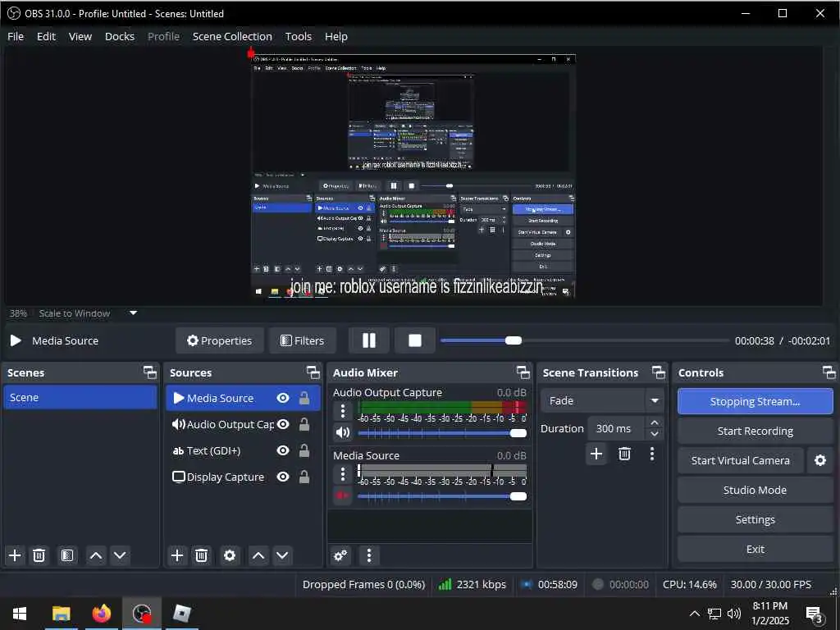The height and width of the screenshot is (630, 840).
Task: Open the File menu
Action: (x=16, y=36)
